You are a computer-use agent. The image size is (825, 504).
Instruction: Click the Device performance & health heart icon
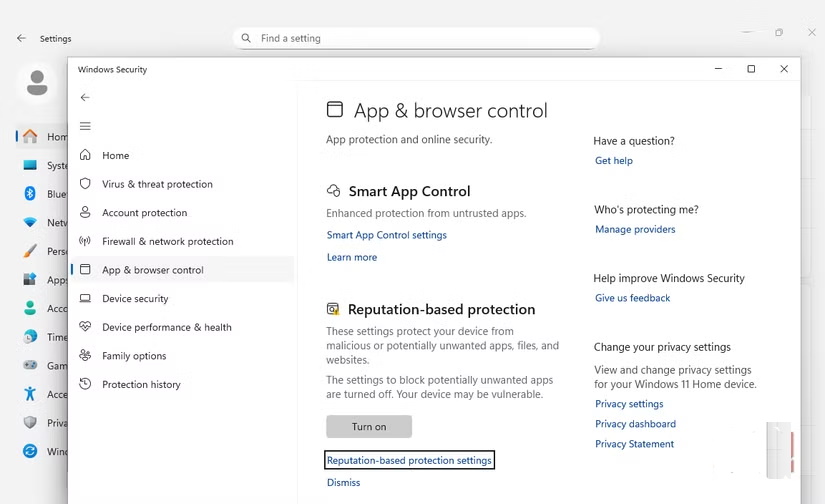85,327
